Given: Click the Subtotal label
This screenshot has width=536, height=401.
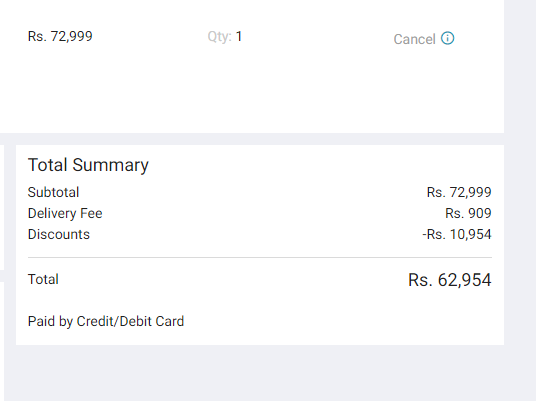Looking at the screenshot, I should tap(53, 192).
